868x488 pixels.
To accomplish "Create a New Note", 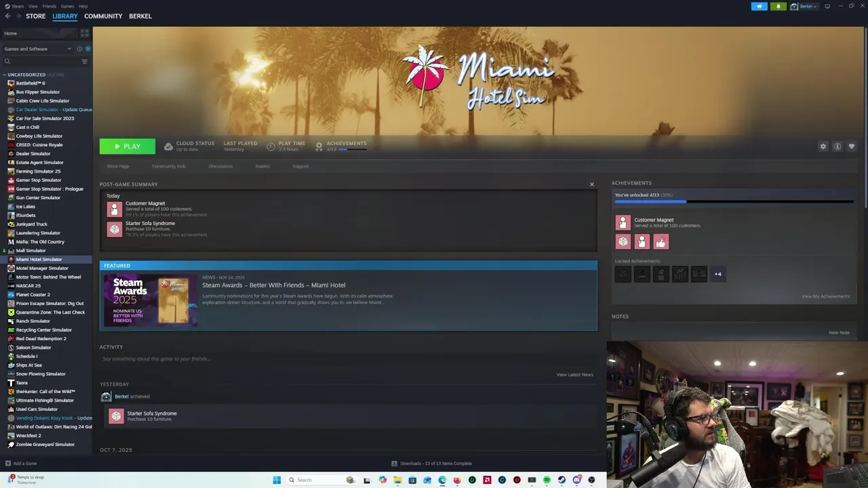I will coord(839,333).
